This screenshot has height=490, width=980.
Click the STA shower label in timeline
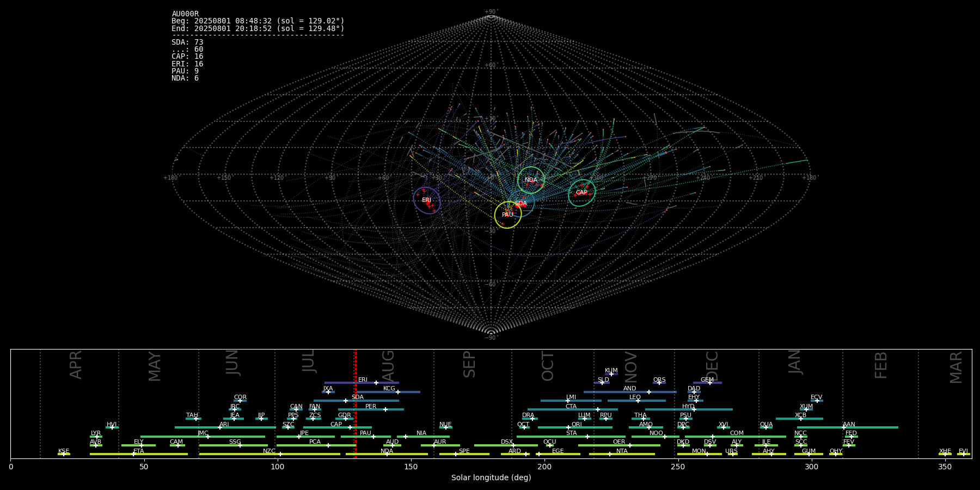[x=572, y=433]
